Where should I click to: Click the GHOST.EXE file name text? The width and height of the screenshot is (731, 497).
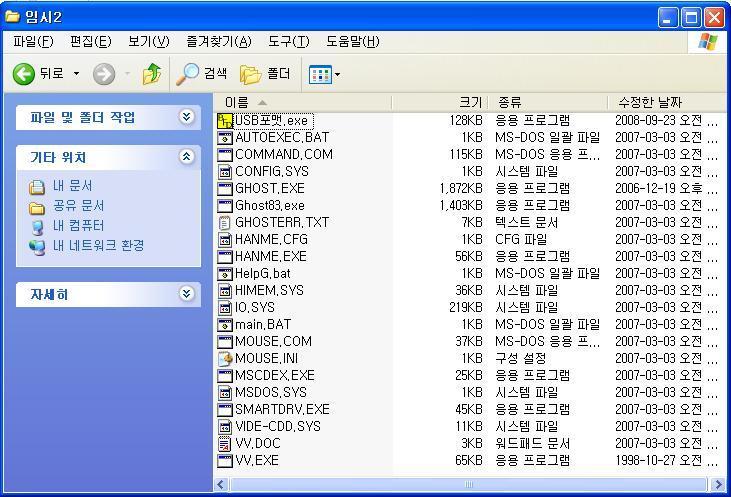(269, 188)
